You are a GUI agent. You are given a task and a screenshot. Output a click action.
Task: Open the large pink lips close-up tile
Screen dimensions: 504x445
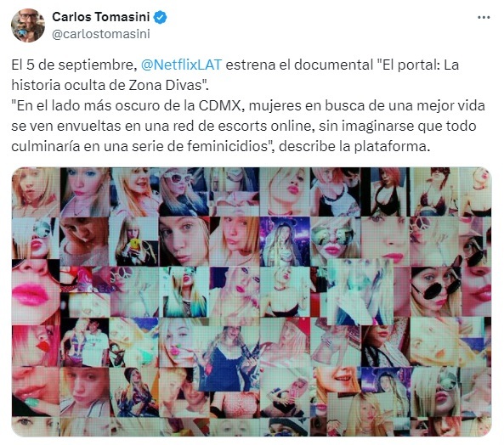36,292
